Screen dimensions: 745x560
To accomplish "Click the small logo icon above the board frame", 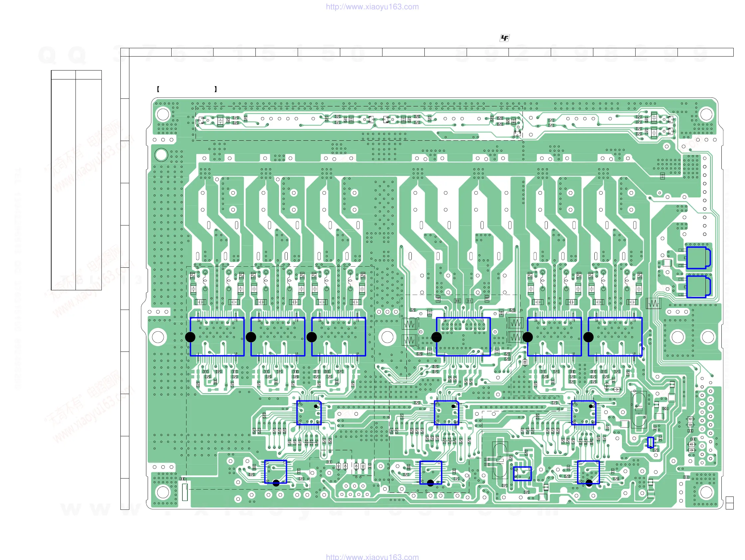I will click(504, 38).
